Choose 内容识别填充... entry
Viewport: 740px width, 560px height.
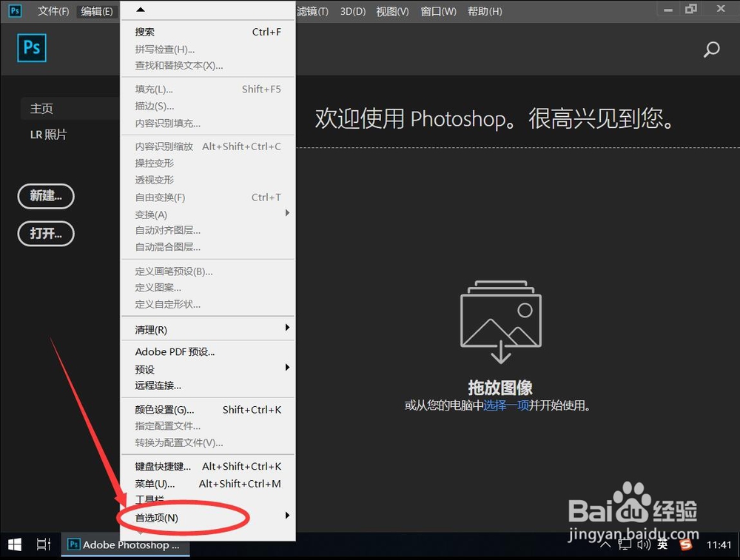(208, 123)
